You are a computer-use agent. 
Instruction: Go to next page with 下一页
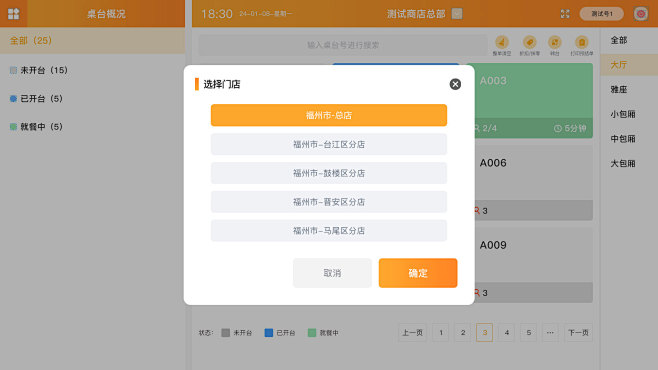coord(578,333)
